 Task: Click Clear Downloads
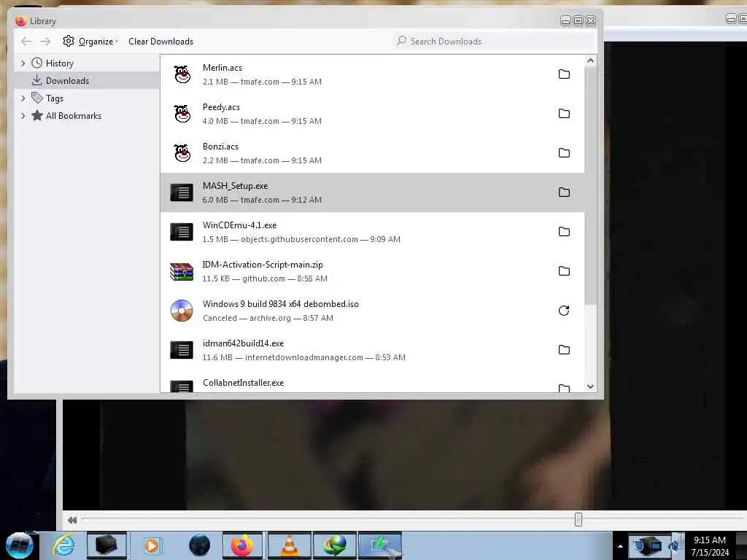(160, 42)
